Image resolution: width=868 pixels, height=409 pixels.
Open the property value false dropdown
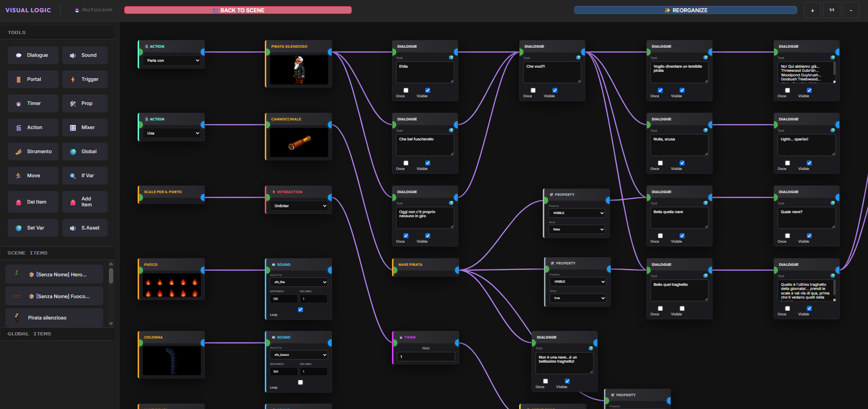(577, 229)
